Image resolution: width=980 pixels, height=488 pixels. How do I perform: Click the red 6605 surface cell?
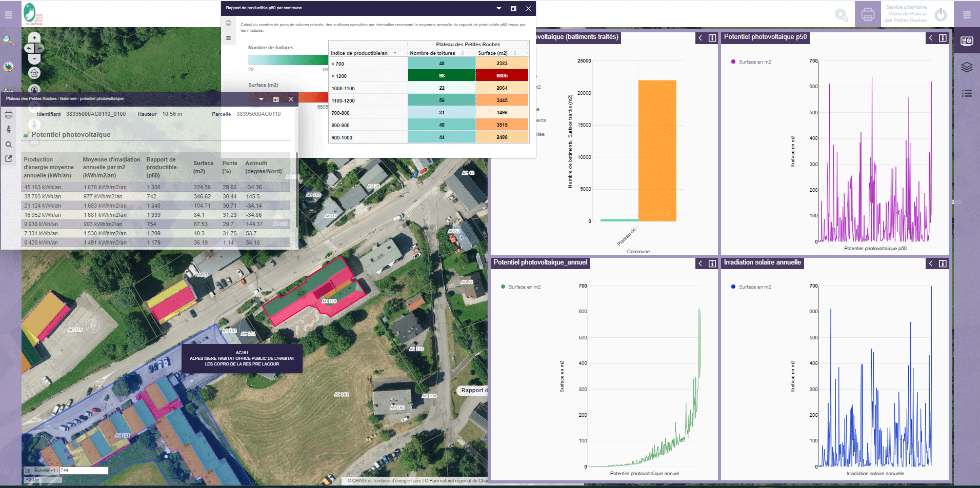(502, 76)
